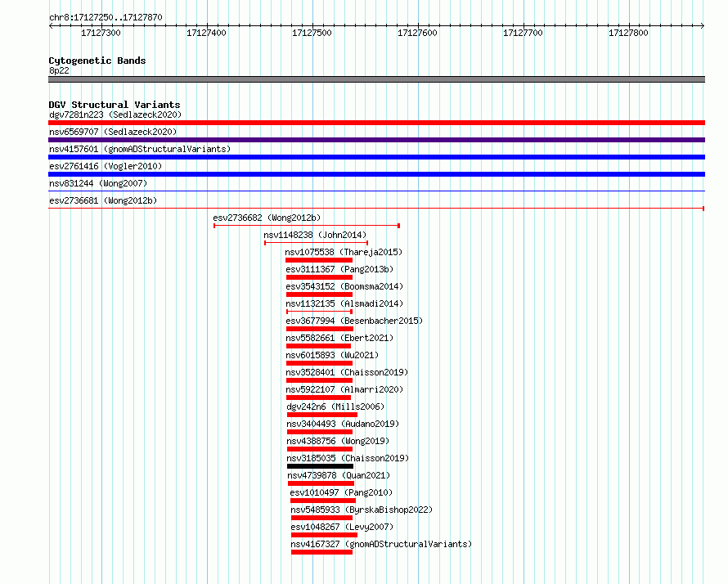Click the chr8:17127250..17127870 region text
Viewport: 728px width, 584px height.
106,17
